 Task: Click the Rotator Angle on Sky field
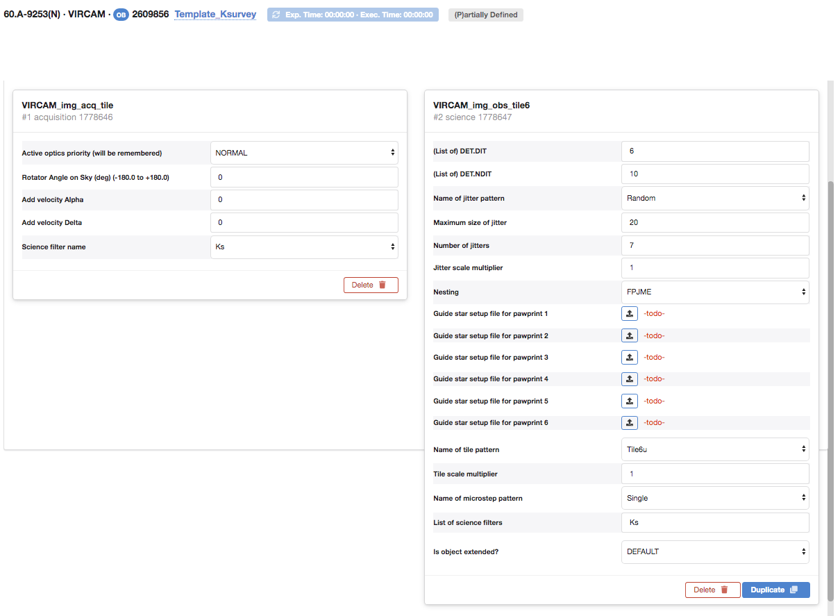click(304, 178)
